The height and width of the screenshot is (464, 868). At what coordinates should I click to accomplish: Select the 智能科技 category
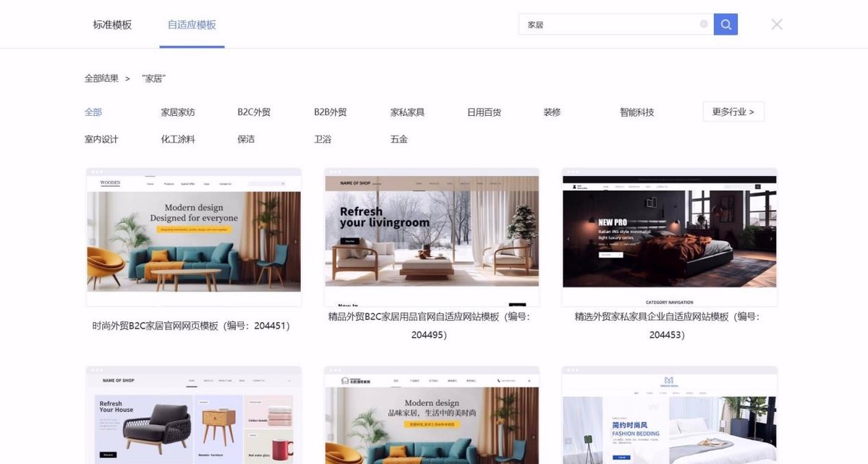(637, 111)
